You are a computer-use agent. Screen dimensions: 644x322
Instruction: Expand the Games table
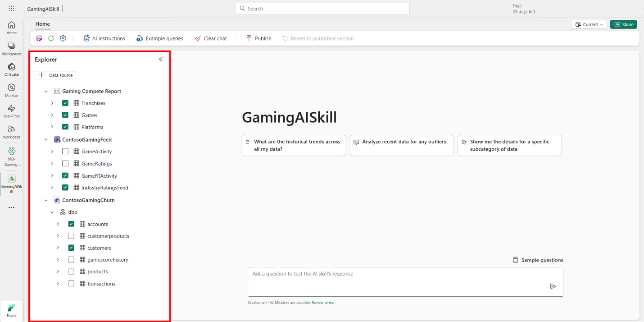click(x=52, y=115)
